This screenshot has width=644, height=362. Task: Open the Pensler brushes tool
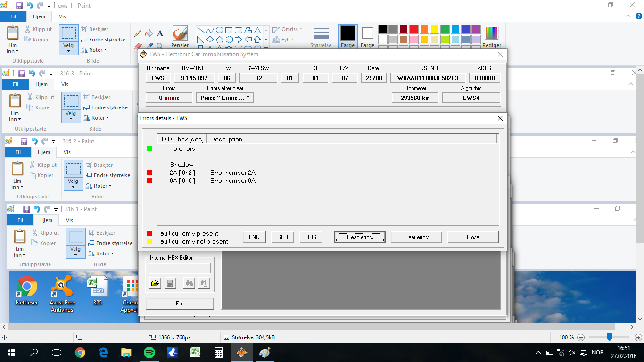point(180,37)
